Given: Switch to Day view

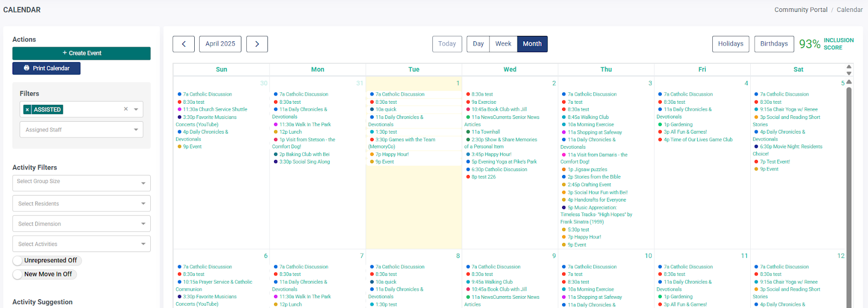Looking at the screenshot, I should point(478,44).
